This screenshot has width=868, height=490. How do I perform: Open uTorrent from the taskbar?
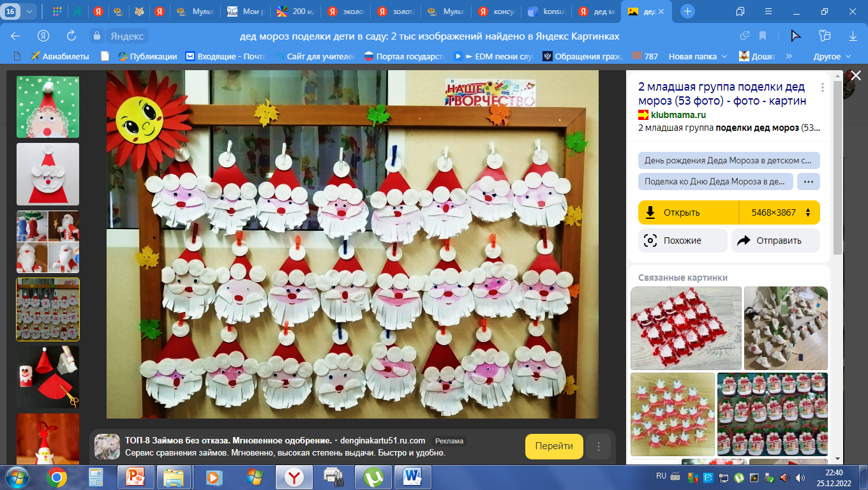coord(371,477)
